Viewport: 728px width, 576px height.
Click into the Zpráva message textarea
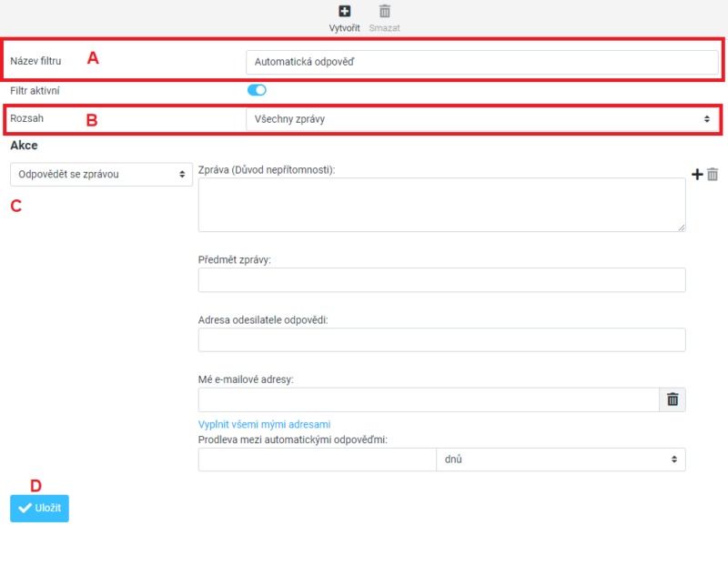[x=441, y=204]
